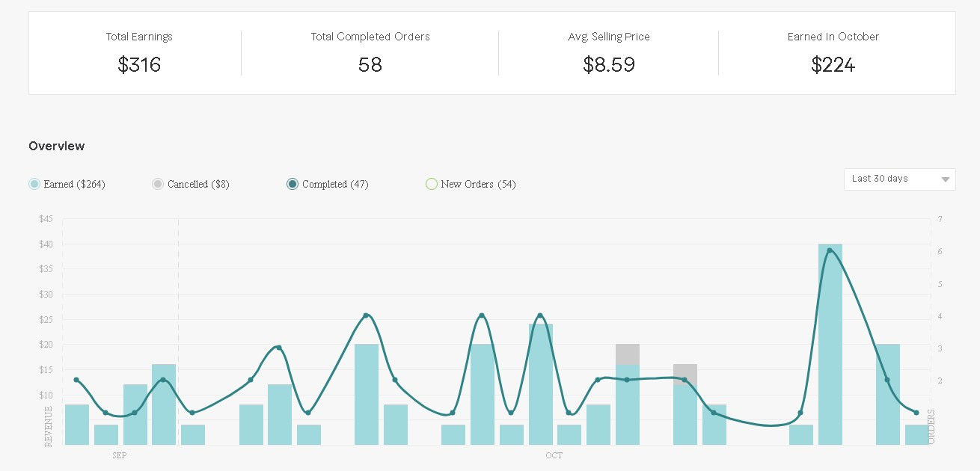Click the peak data point at 6 orders
This screenshot has height=471, width=980.
point(830,250)
